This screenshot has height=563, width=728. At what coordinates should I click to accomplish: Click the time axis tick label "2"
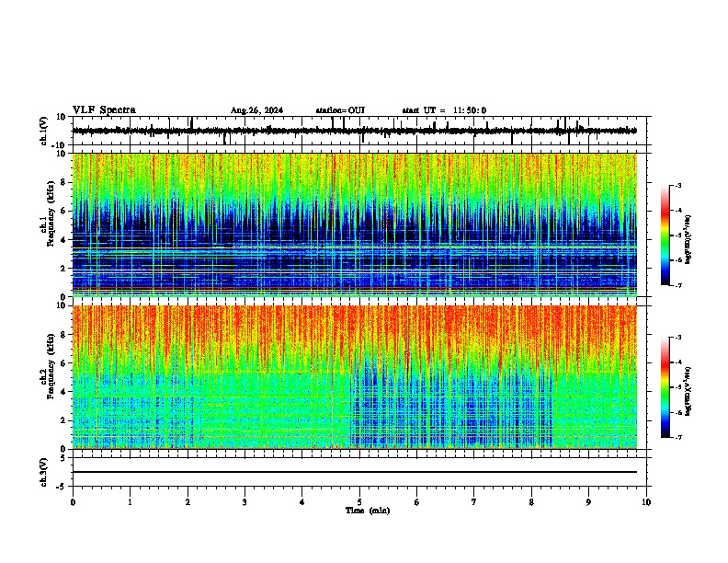[x=188, y=502]
